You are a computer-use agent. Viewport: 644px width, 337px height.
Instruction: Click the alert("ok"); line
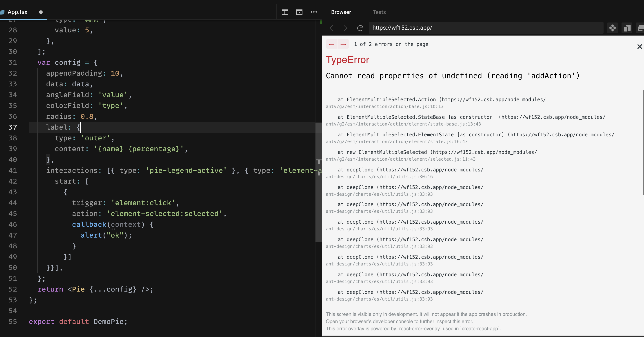(106, 235)
